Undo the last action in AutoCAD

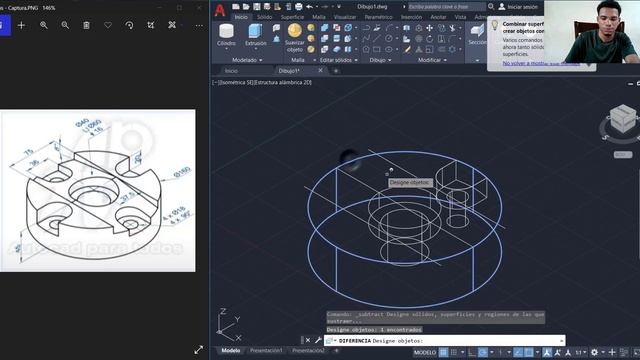[x=310, y=7]
